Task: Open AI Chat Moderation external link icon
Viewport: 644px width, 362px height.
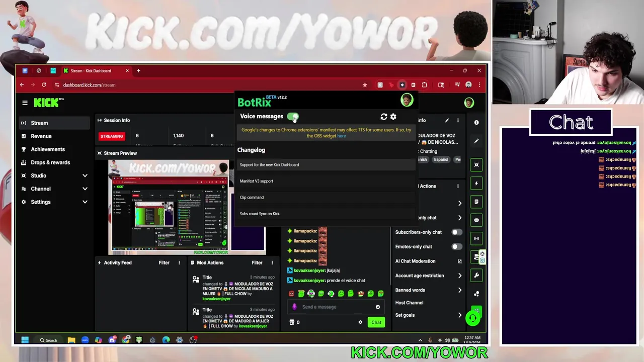Action: [x=459, y=261]
